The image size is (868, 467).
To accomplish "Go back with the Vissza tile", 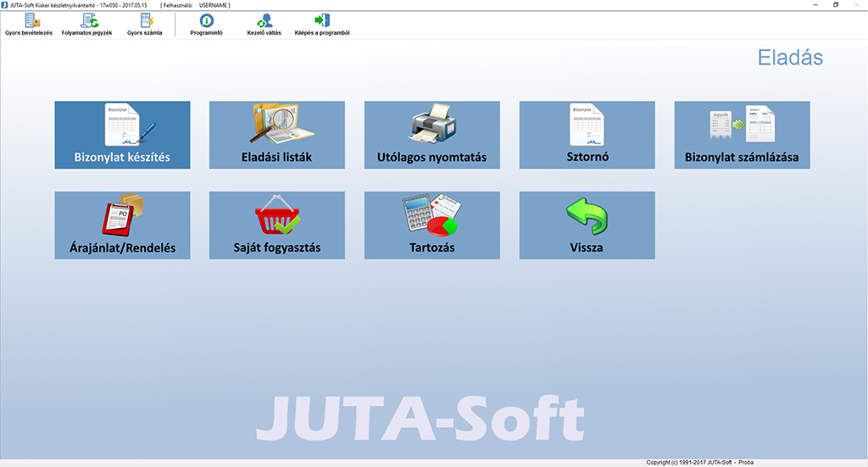I will [587, 225].
